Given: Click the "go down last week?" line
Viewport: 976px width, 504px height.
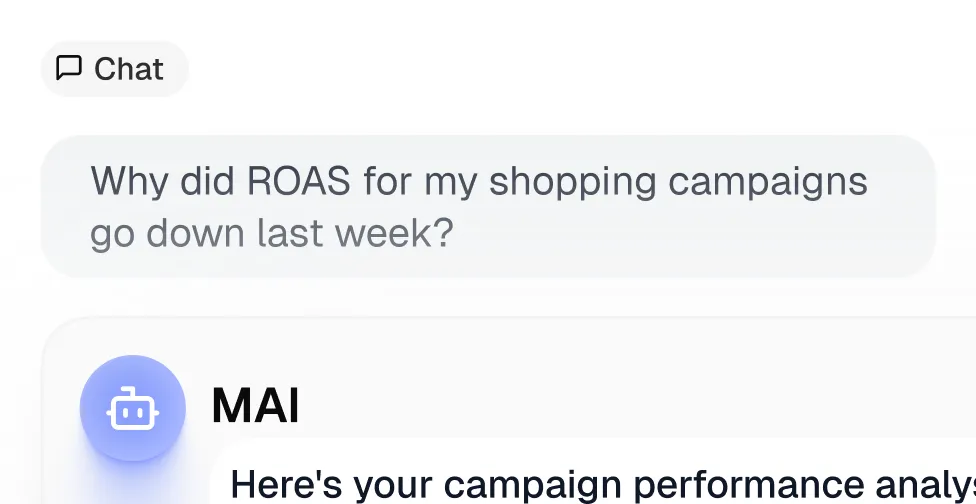Looking at the screenshot, I should pos(271,233).
